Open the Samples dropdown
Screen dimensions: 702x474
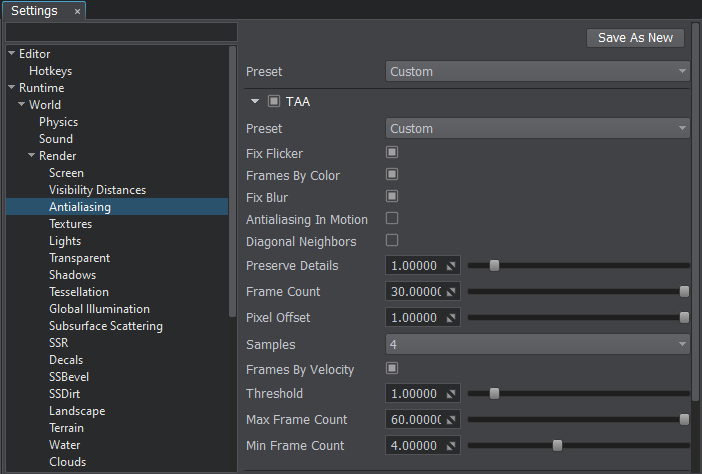537,344
